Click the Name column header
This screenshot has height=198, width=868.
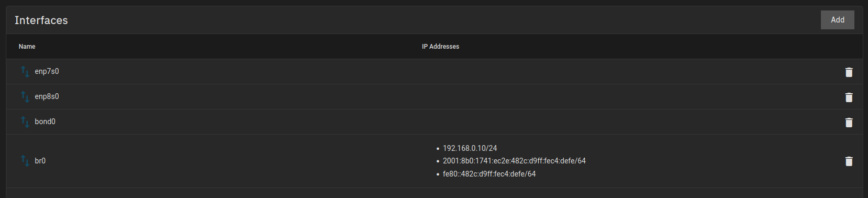27,47
